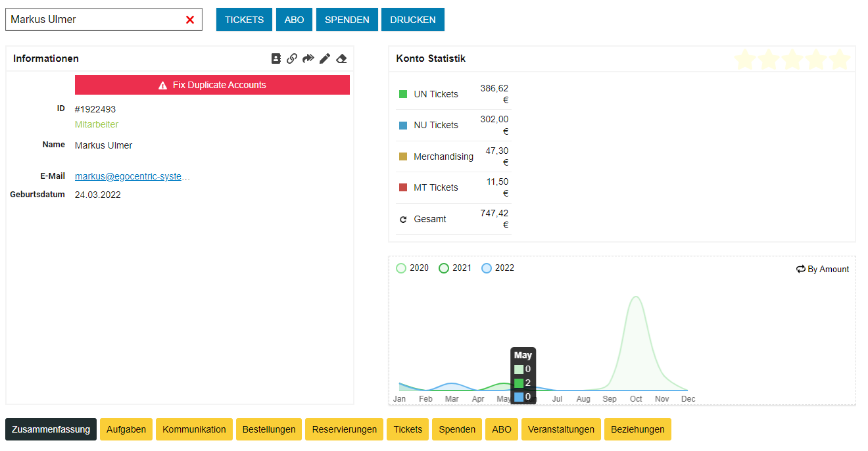Toggle the 2022 chart series
Screen dimensions: 868x451
(x=498, y=268)
